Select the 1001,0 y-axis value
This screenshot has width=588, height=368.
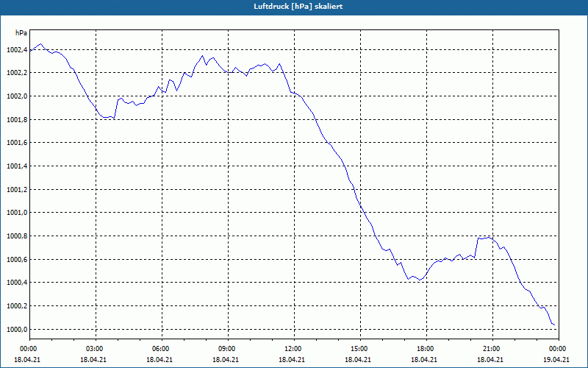17,213
